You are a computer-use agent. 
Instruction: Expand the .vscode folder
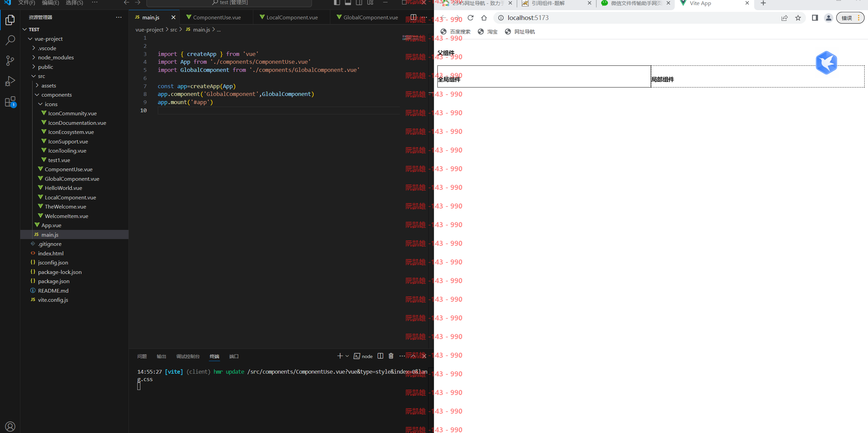click(x=74, y=48)
